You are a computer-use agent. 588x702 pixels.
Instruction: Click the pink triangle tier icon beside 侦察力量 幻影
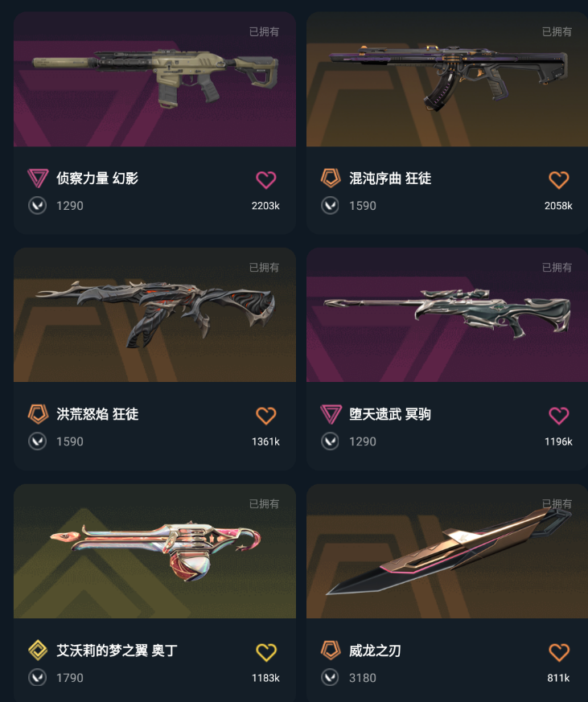click(x=38, y=179)
